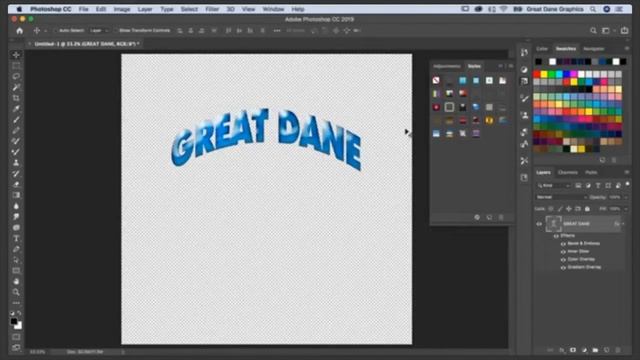The width and height of the screenshot is (640, 360).
Task: Enable Show Transform Controls checkbox
Action: pyautogui.click(x=116, y=31)
